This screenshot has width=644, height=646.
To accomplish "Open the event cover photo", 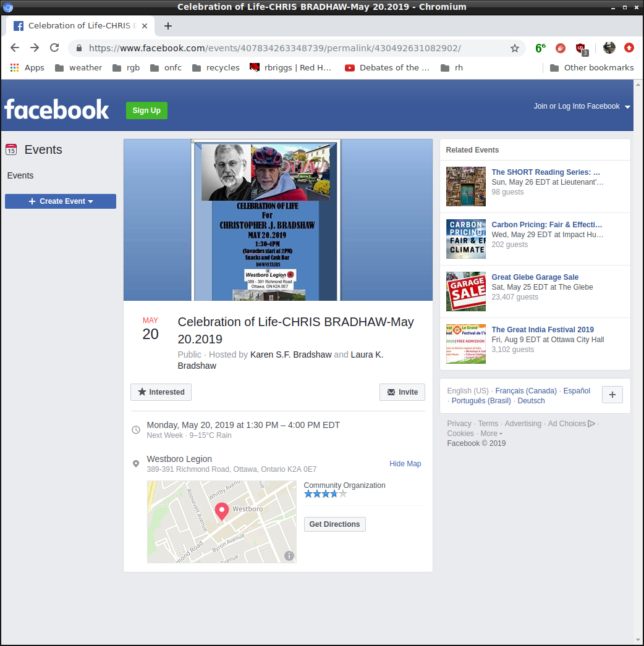I will click(x=278, y=220).
